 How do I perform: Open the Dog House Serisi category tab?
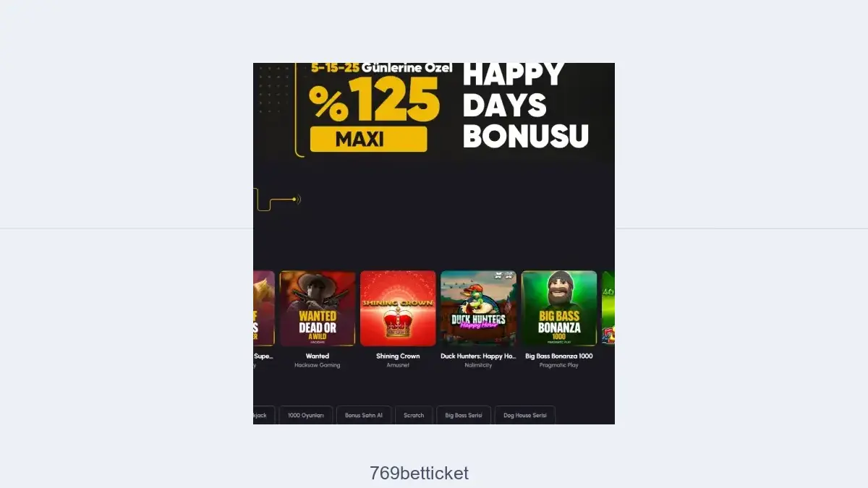pyautogui.click(x=525, y=415)
